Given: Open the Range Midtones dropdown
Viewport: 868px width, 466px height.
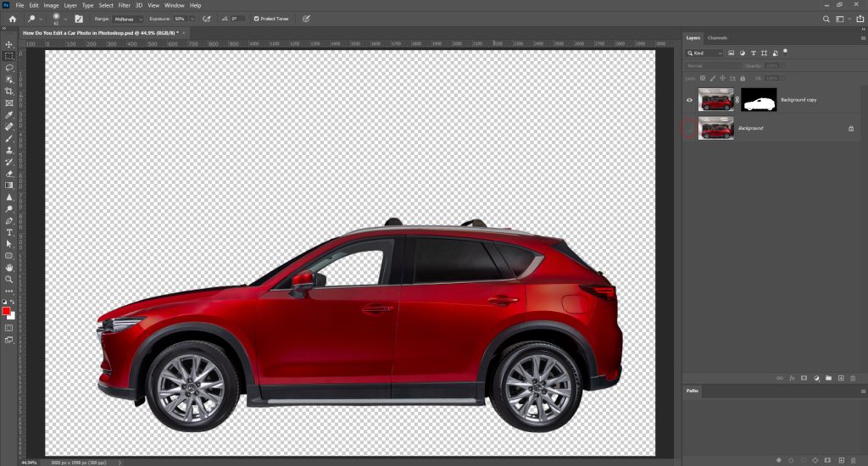Looking at the screenshot, I should [128, 18].
